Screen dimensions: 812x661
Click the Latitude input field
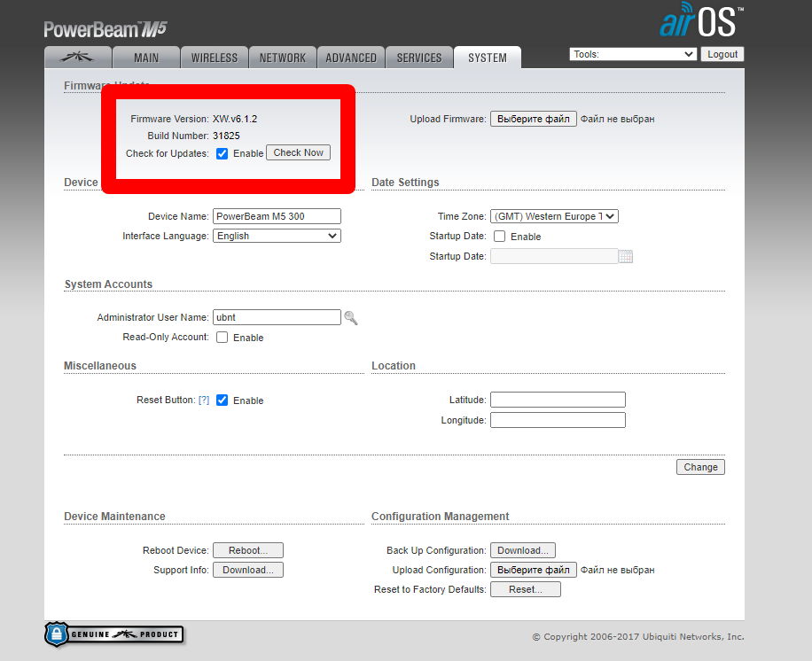click(x=558, y=400)
